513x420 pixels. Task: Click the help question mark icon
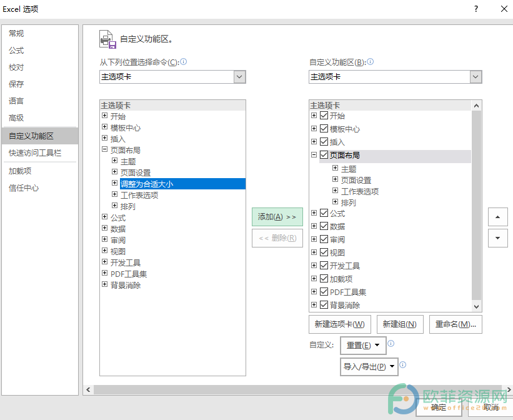tap(476, 9)
